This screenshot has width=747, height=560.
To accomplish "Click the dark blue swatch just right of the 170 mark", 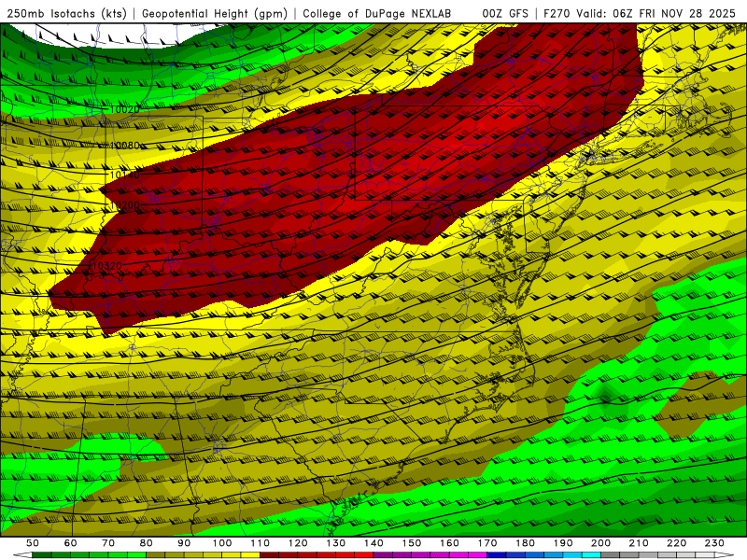I will pyautogui.click(x=497, y=555).
